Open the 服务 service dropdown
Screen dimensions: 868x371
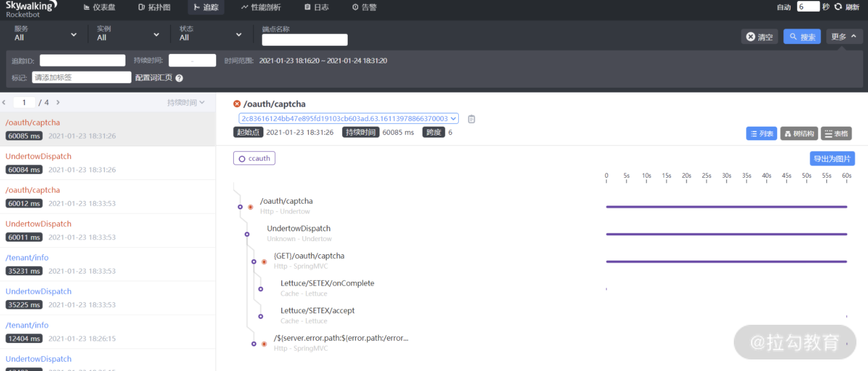tap(46, 34)
